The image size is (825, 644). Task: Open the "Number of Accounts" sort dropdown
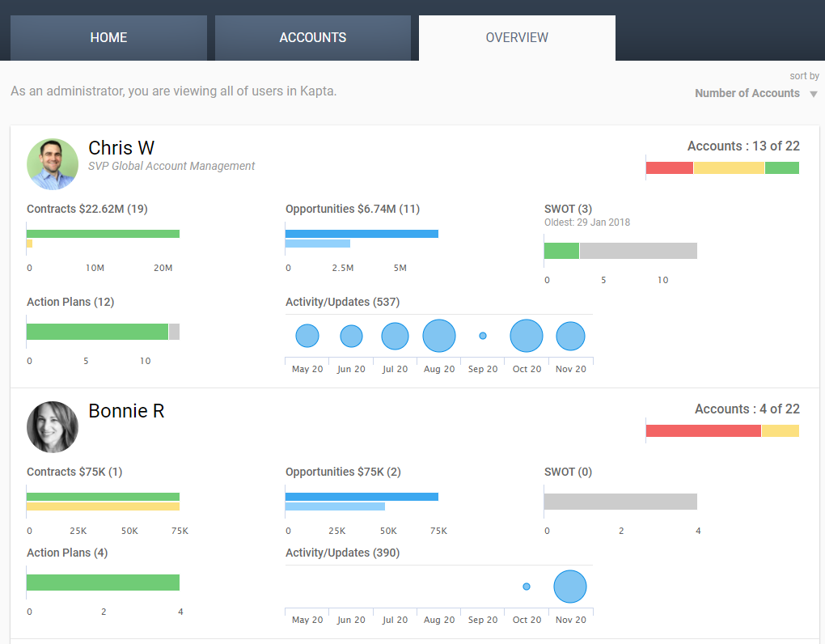click(x=755, y=92)
